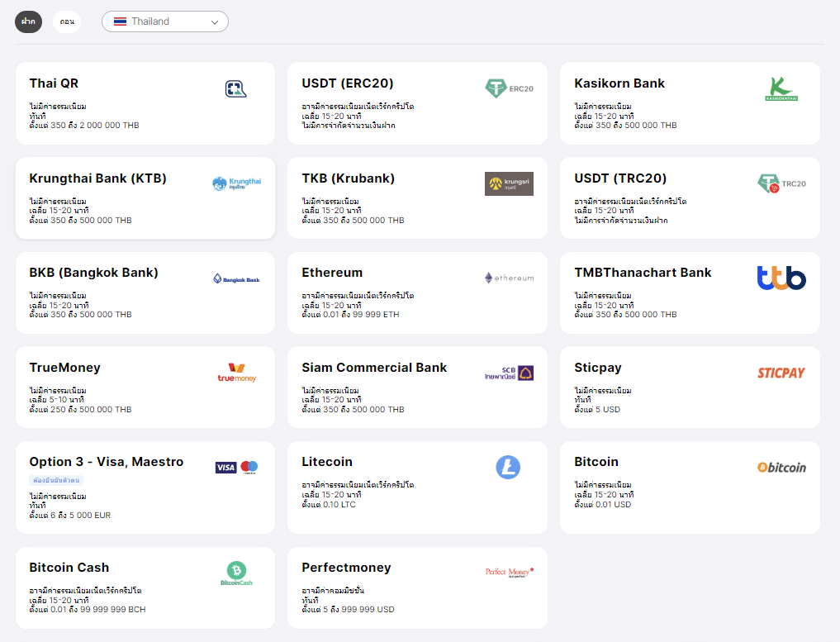Viewport: 840px width, 642px height.
Task: Click Sticpay title text
Action: [598, 368]
